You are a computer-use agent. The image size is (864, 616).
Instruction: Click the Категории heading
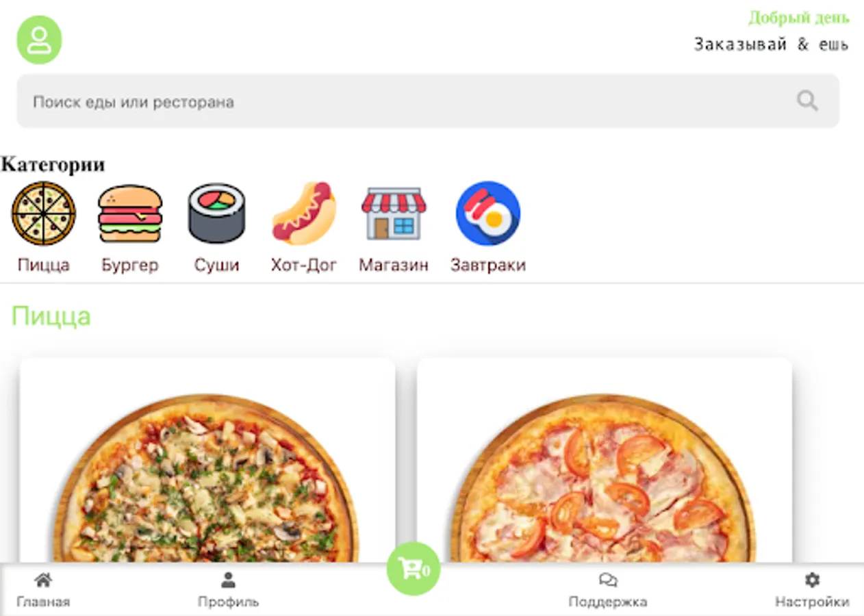pos(53,164)
